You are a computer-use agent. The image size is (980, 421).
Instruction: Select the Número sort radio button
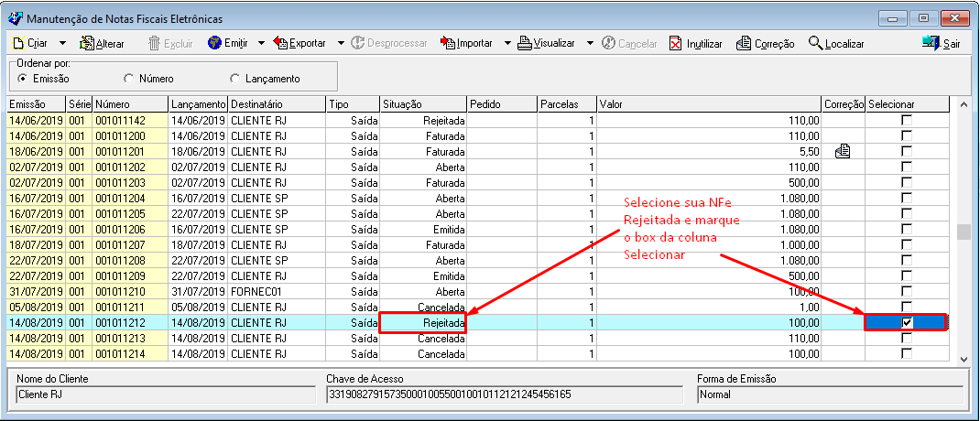coord(129,79)
